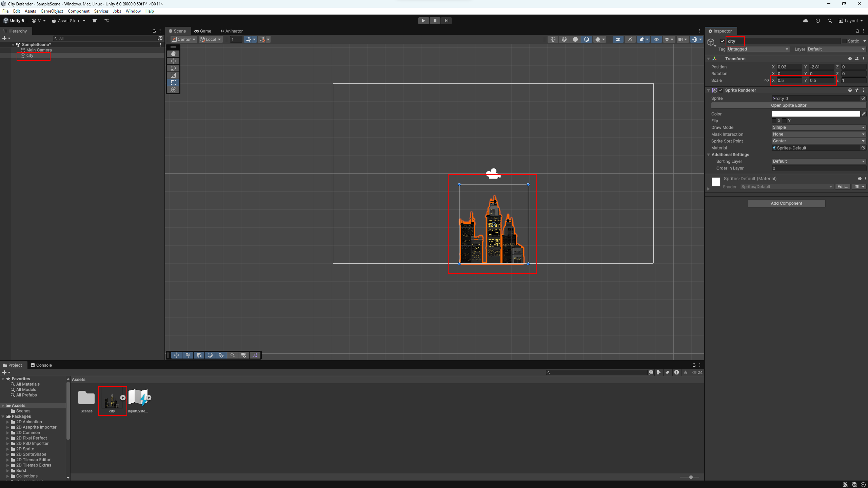Select the Hand view tool

point(173,54)
